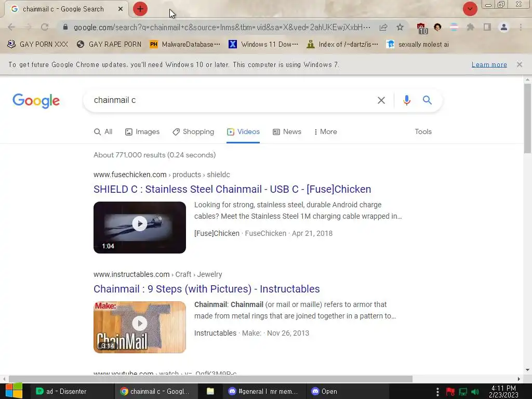Screen dimensions: 532x399
Task: Open 'Chainmail : 9 Steps (with Pictures)' result
Action: 207,289
